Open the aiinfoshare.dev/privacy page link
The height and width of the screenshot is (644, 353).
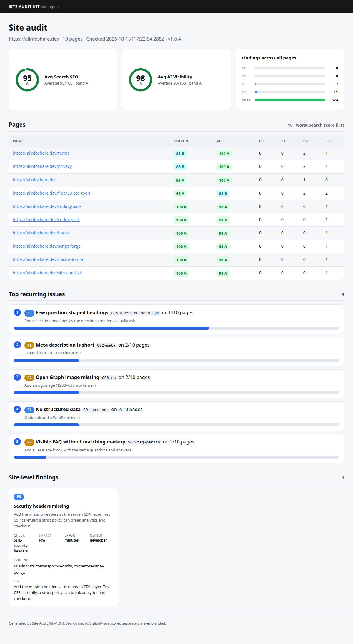[42, 166]
